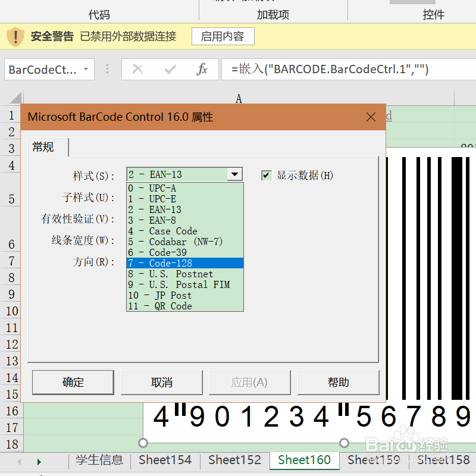
Task: Click the formula bar confirm checkmark icon
Action: [x=170, y=70]
